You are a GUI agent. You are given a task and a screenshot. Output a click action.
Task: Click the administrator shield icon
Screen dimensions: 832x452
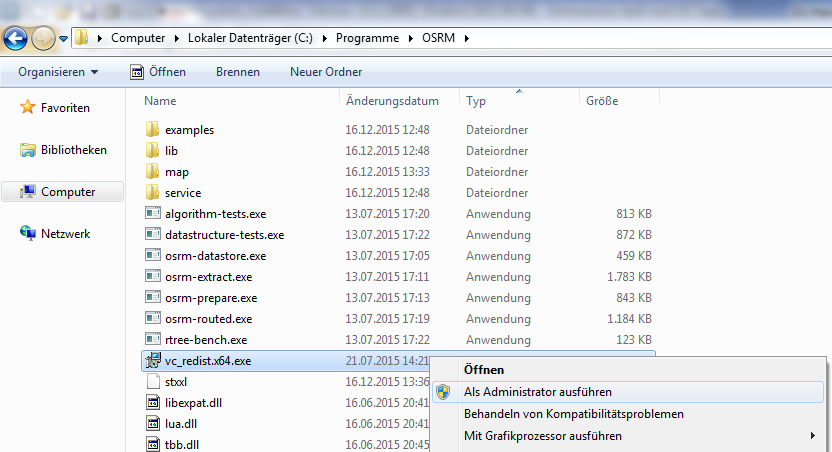[x=443, y=392]
